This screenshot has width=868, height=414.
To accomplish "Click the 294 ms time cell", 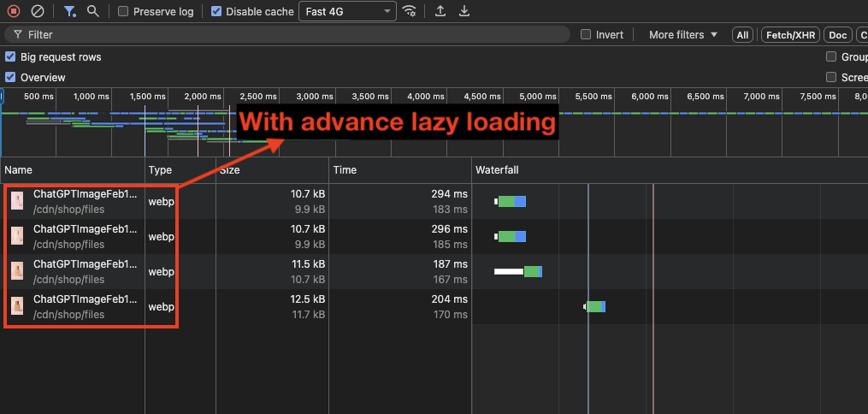I will coord(449,194).
